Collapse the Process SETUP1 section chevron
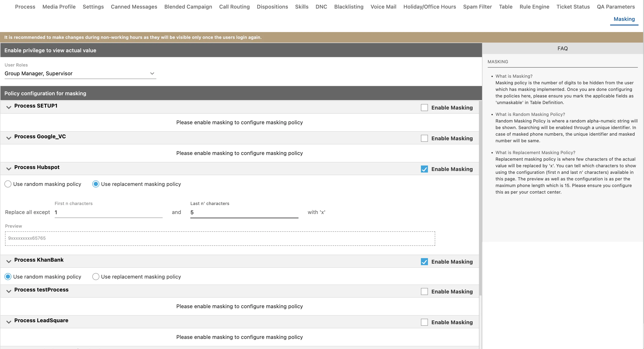Image resolution: width=644 pixels, height=349 pixels. coord(9,108)
